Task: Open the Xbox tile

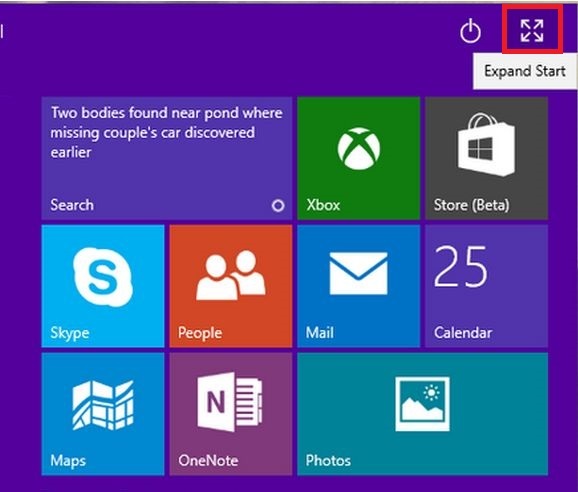Action: tap(358, 158)
